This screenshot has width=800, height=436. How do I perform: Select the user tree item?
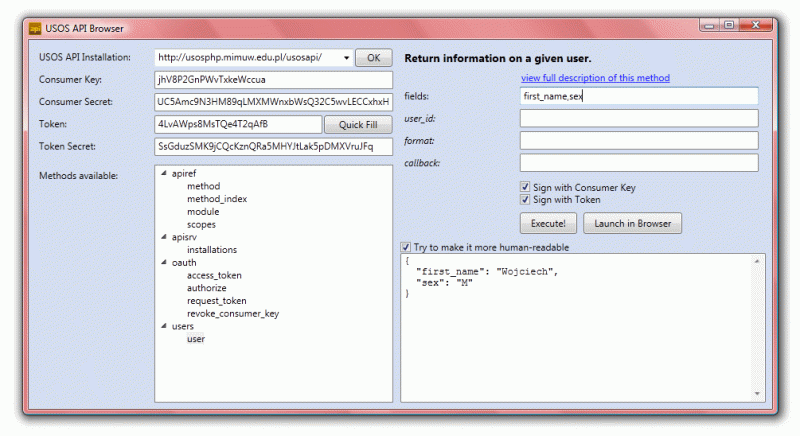196,339
